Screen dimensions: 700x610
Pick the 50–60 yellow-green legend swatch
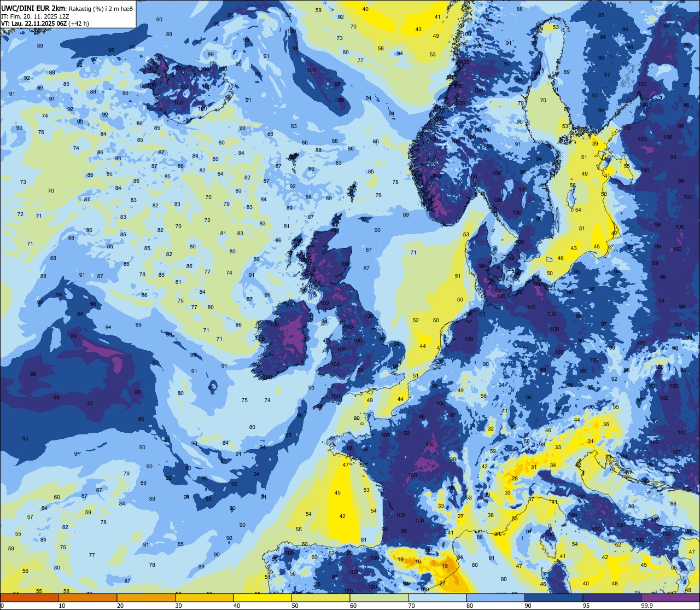click(320, 598)
